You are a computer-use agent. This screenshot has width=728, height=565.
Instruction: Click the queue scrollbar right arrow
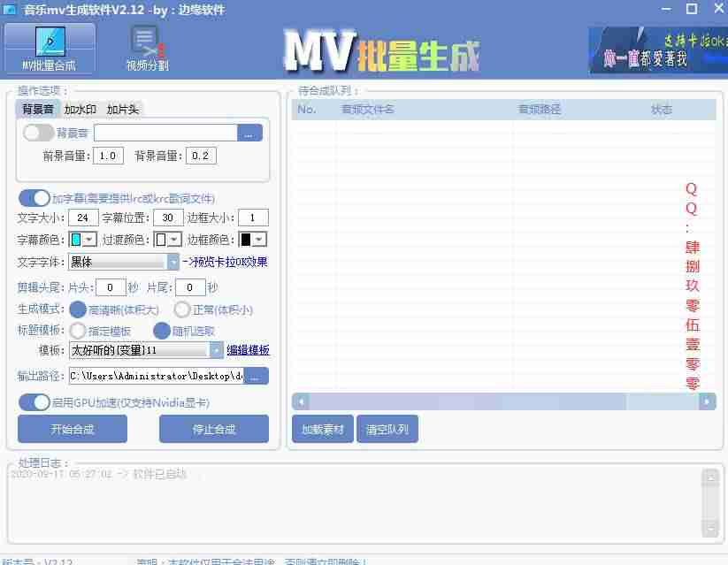tap(707, 401)
